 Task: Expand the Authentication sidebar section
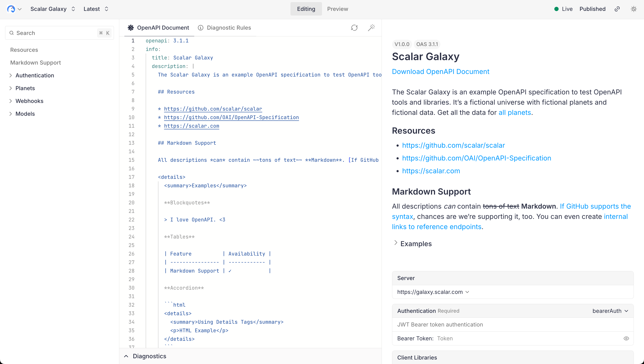(10, 75)
